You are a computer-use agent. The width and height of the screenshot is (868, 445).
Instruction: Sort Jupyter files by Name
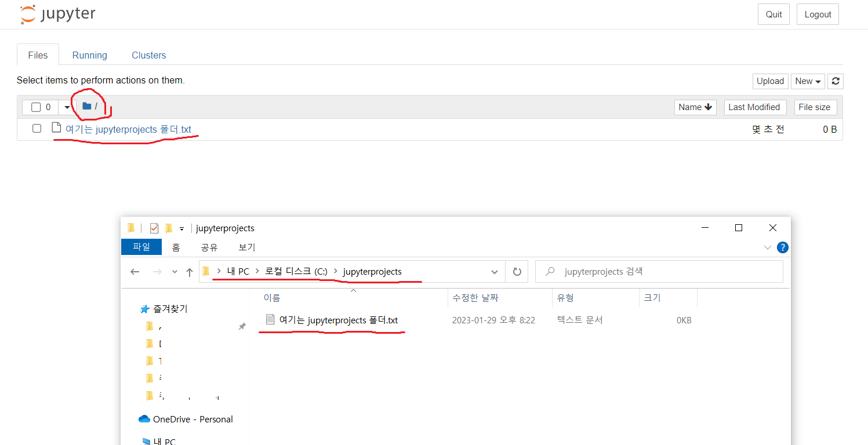[695, 107]
